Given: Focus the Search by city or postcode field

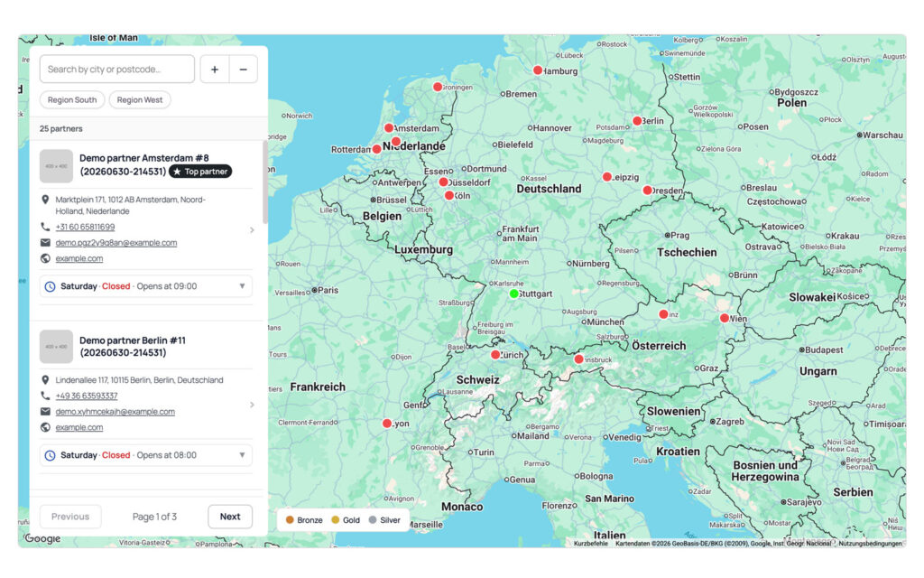Looking at the screenshot, I should point(117,69).
